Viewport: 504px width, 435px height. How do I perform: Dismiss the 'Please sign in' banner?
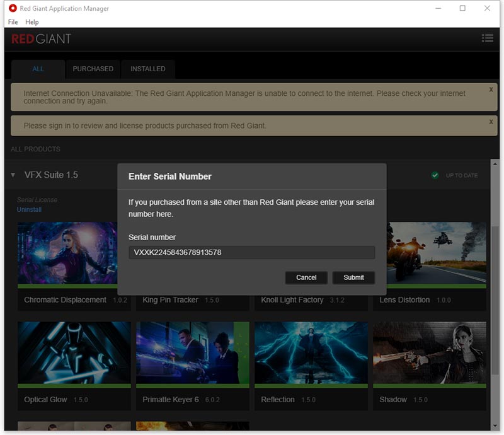(491, 122)
